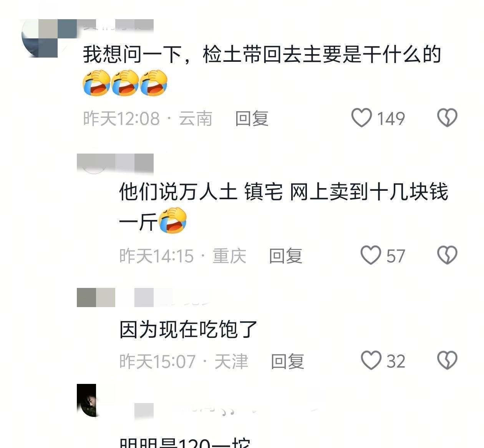Dislike the Yunnan comment with broken heart

point(447,118)
